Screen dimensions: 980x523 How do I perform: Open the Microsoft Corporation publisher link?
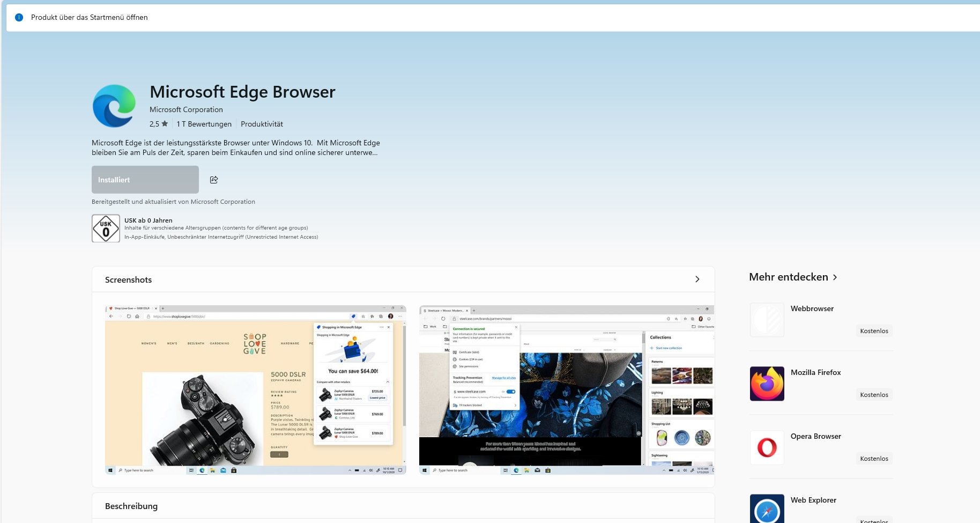pyautogui.click(x=186, y=109)
